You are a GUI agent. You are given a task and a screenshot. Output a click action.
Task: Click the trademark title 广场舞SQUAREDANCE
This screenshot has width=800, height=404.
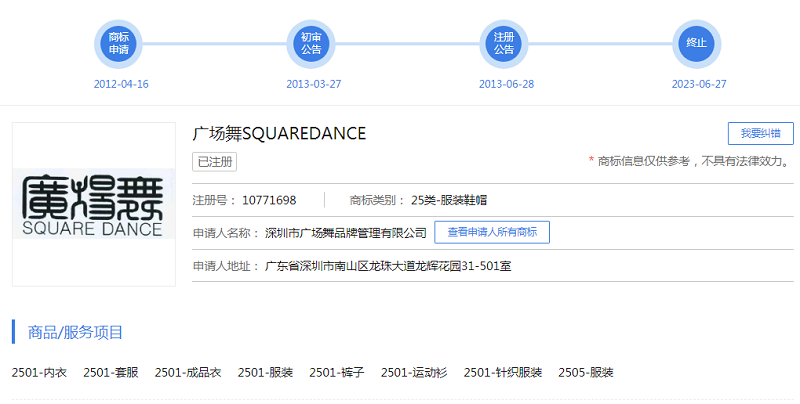279,133
